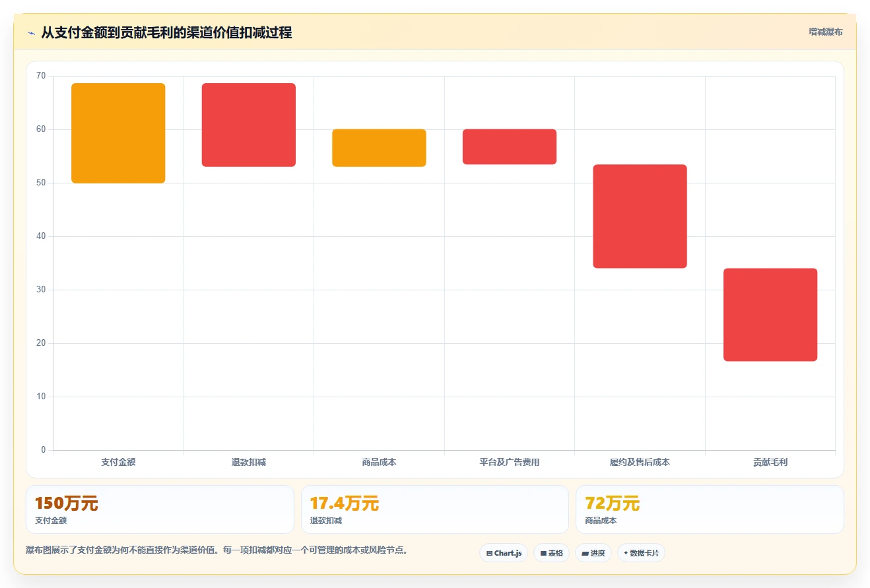Click the Chart.js tag chip
This screenshot has width=870, height=588.
click(x=504, y=553)
